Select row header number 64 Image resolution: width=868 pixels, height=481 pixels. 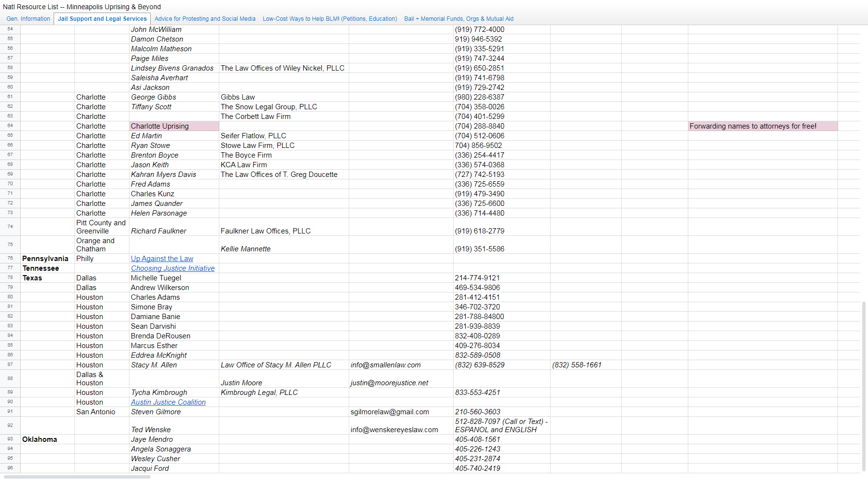(10, 126)
